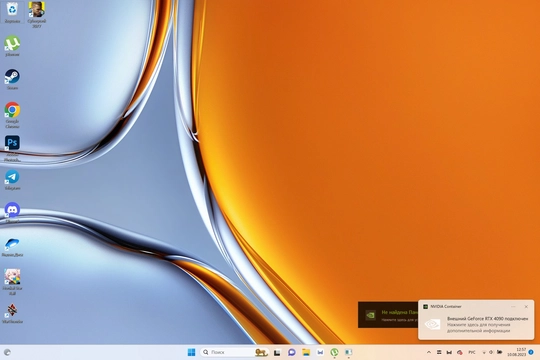Open the last pinned taskbar app

pos(349,352)
